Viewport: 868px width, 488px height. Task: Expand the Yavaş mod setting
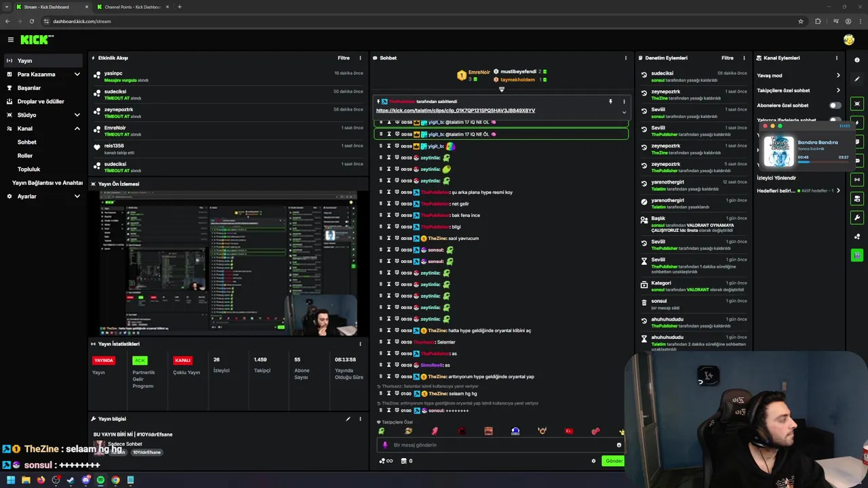click(x=799, y=75)
